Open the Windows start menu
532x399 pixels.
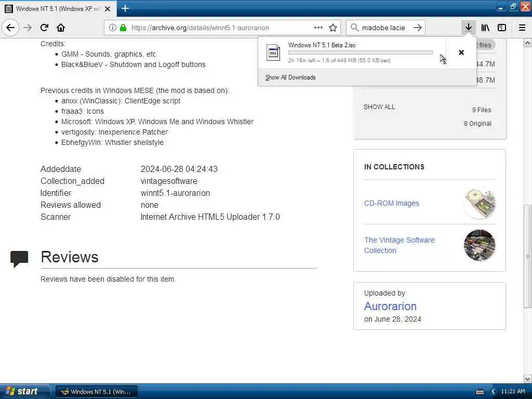[24, 391]
